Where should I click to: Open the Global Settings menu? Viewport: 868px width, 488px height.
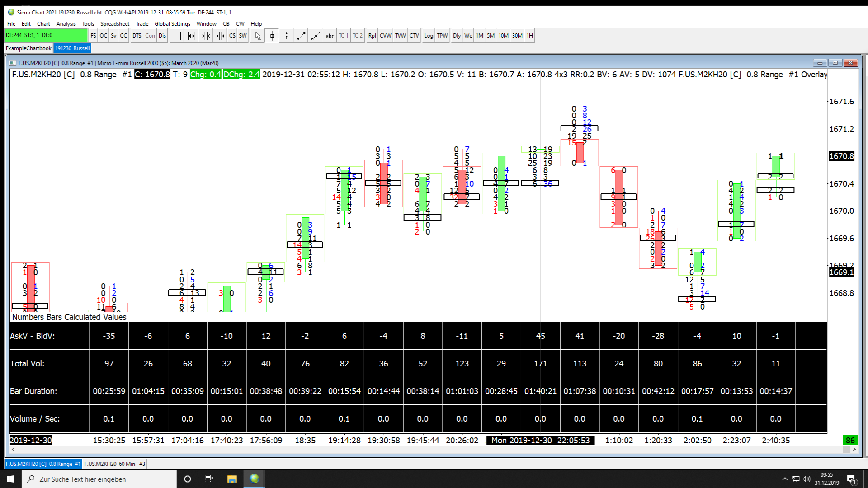[x=172, y=24]
